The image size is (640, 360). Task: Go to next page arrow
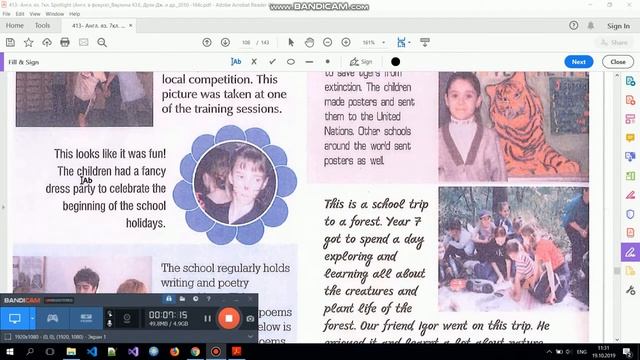(225, 42)
